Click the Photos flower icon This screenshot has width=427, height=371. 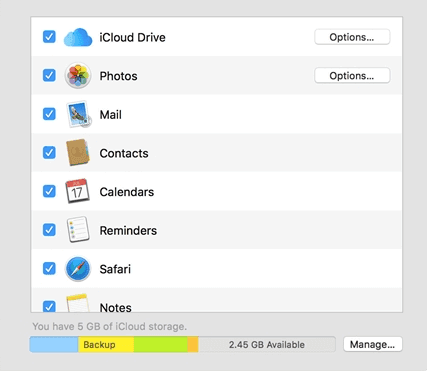(78, 75)
